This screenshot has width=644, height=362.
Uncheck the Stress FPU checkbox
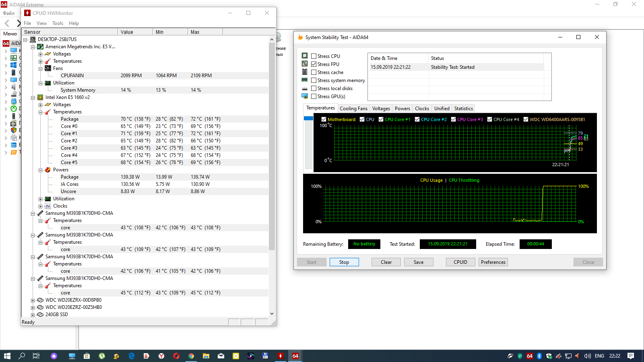[x=314, y=64]
